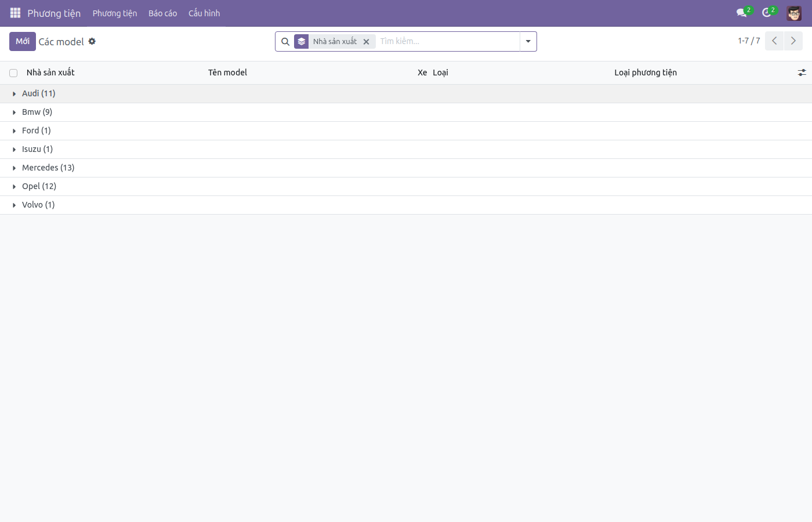Remove the Nhà sản xuất group filter
This screenshot has width=812, height=522.
tap(366, 42)
